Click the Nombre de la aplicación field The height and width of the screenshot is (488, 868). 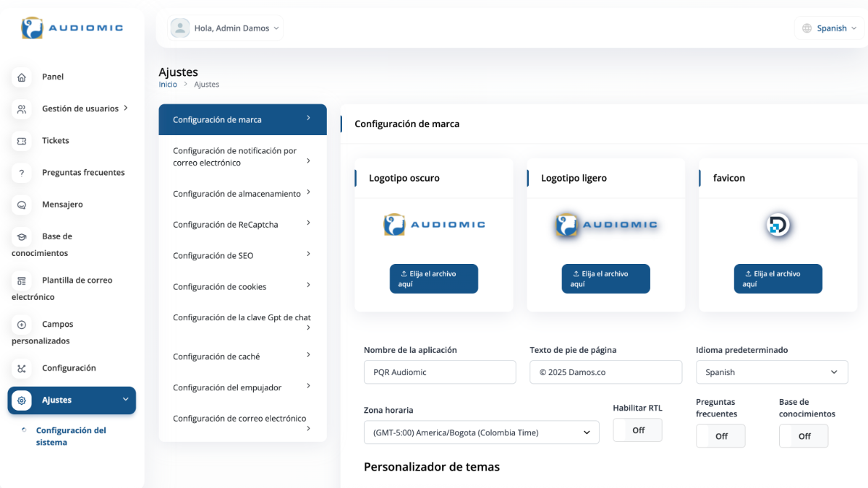pyautogui.click(x=440, y=372)
